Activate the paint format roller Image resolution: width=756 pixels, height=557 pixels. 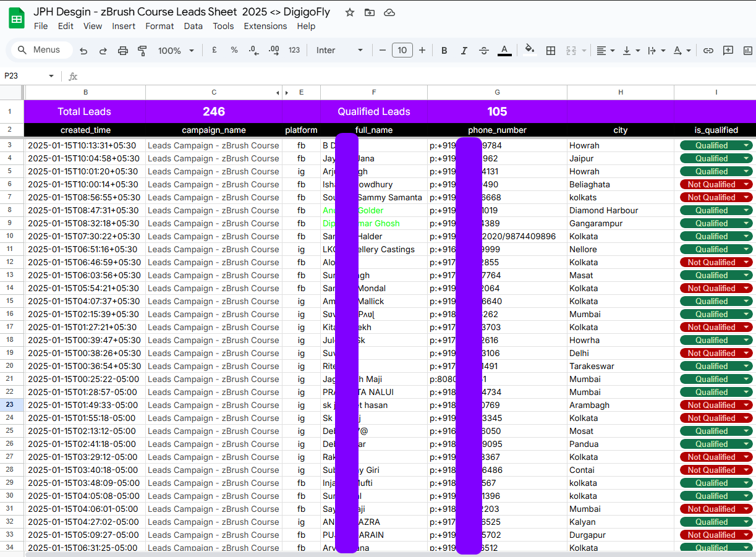[x=143, y=51]
